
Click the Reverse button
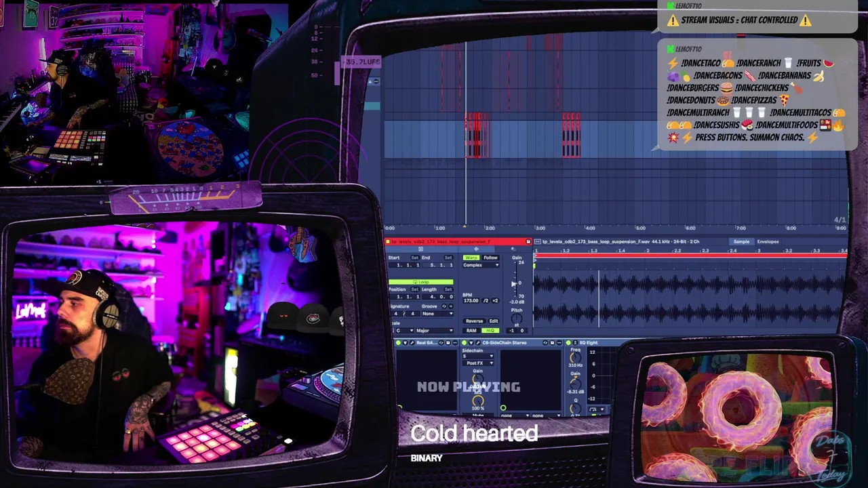tap(474, 321)
